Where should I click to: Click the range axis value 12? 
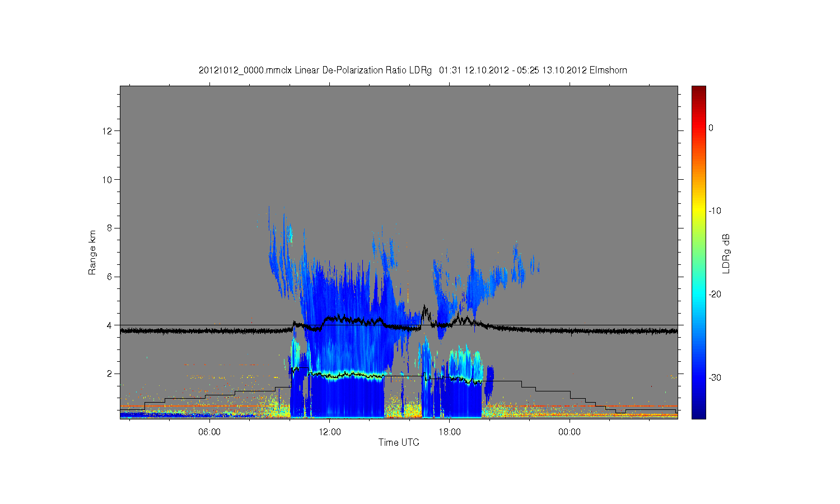tap(108, 131)
